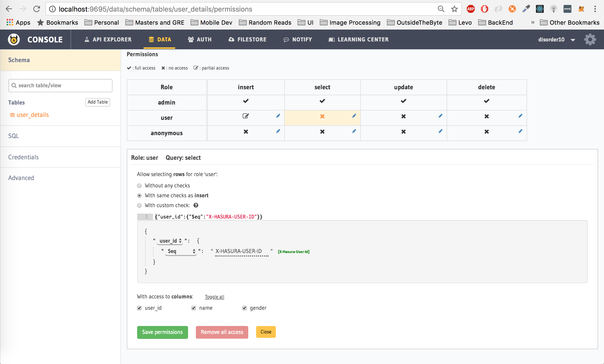The height and width of the screenshot is (364, 604).
Task: Click Save permissions button
Action: 162,332
